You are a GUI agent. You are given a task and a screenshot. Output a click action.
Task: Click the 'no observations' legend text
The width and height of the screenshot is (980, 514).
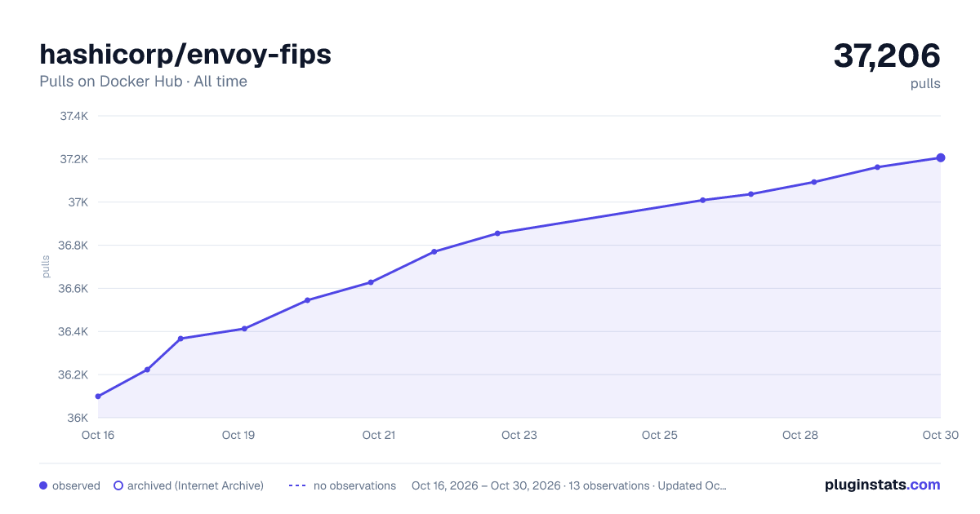354,485
